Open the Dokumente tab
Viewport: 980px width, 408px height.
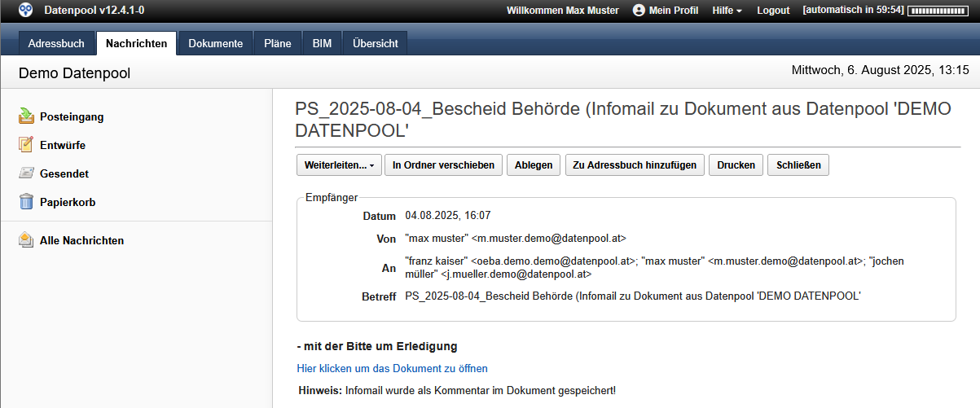click(x=216, y=43)
